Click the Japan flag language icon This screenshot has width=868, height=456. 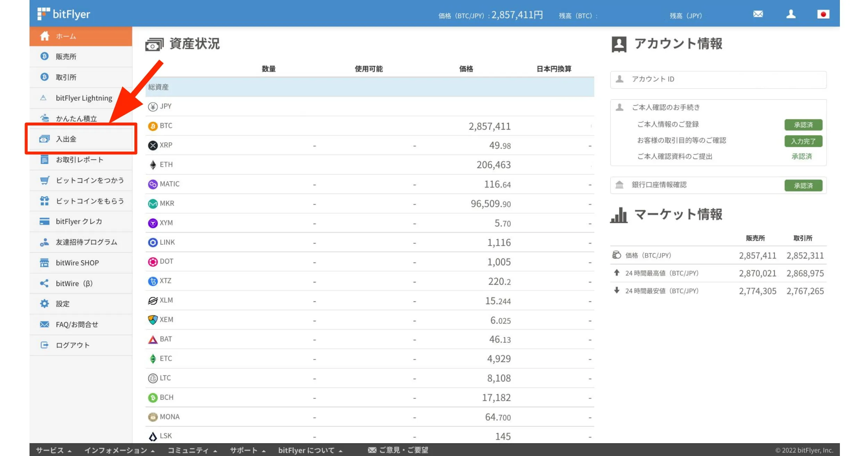pos(823,14)
